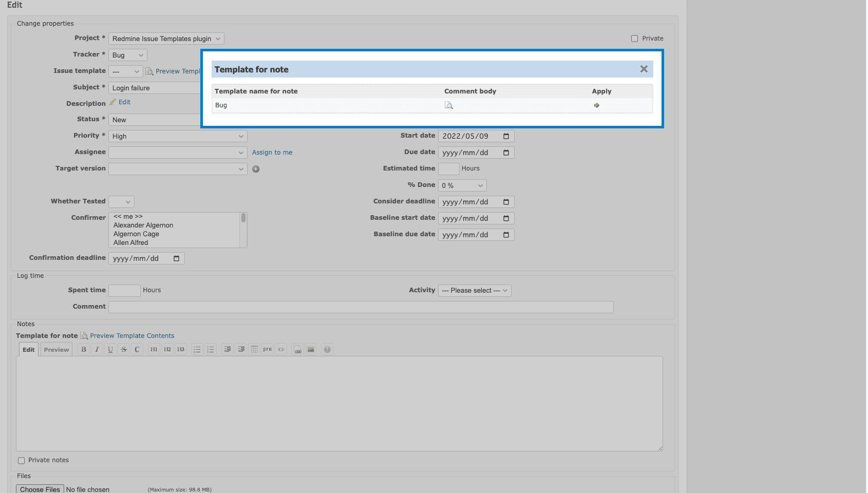Enable the Private issue checkbox
868x493 pixels.
634,39
